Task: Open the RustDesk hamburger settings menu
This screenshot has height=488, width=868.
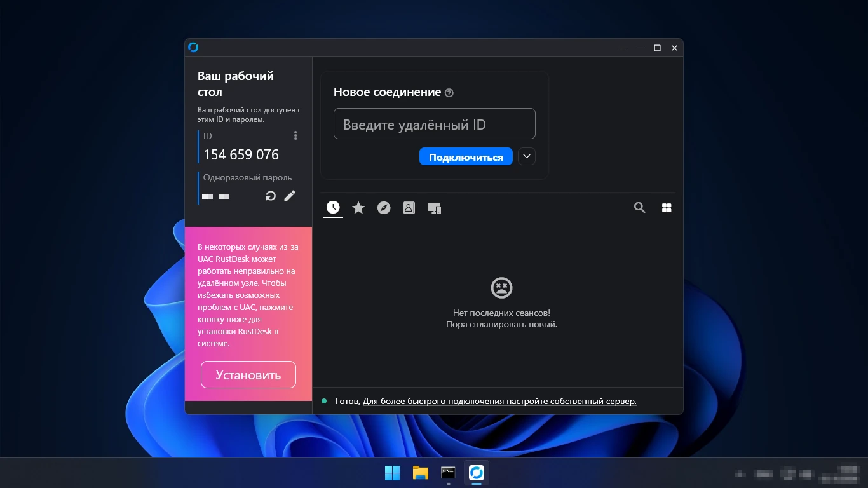Action: click(x=623, y=48)
